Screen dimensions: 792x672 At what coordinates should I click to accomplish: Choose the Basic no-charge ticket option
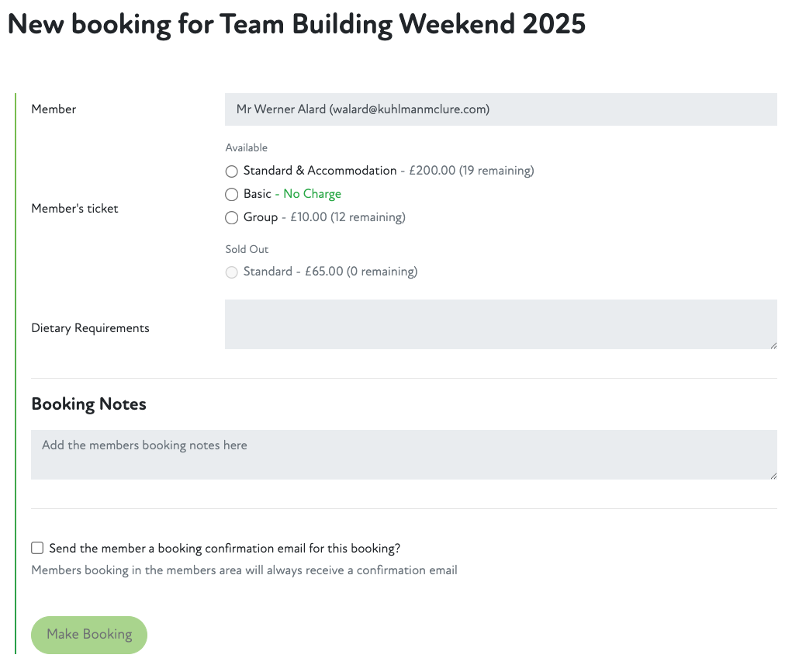[x=231, y=194]
